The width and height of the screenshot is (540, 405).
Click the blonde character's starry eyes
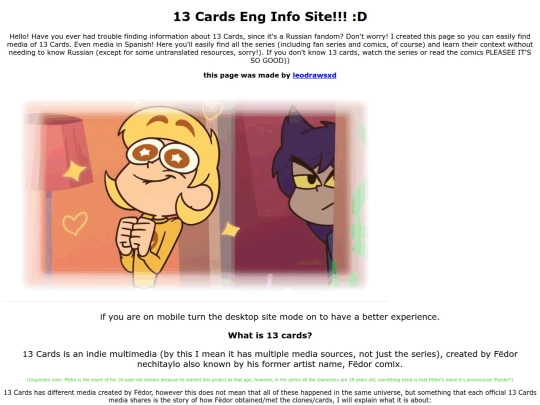(x=163, y=155)
